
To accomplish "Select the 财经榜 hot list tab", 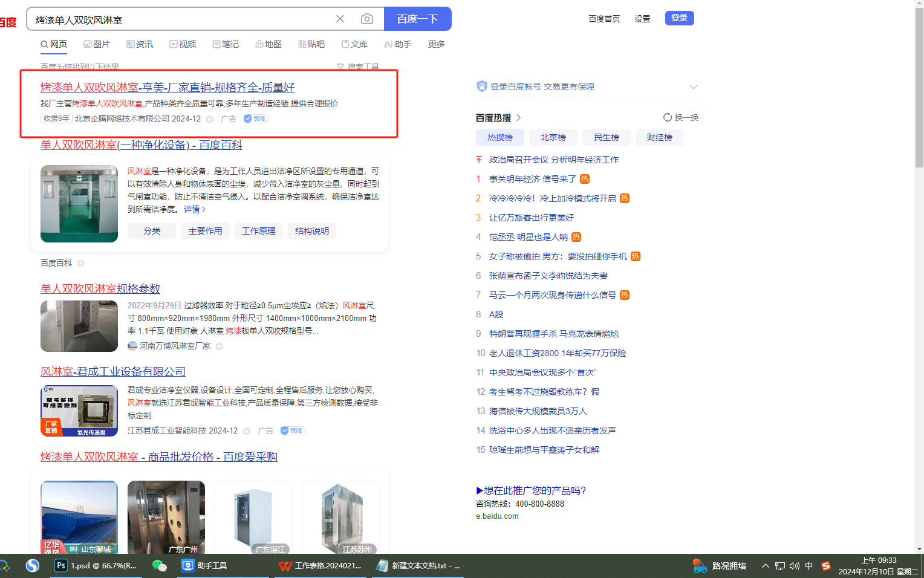I will (659, 137).
